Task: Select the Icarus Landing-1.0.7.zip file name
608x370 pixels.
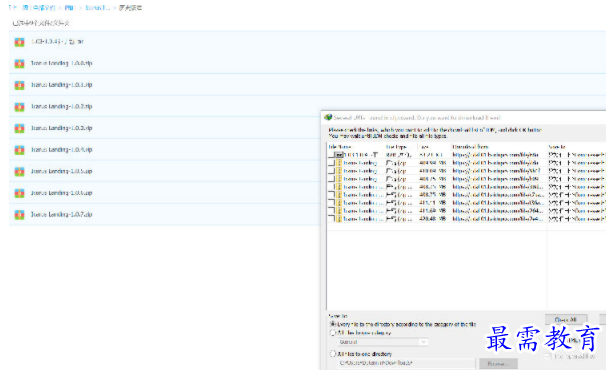Action: [x=61, y=214]
